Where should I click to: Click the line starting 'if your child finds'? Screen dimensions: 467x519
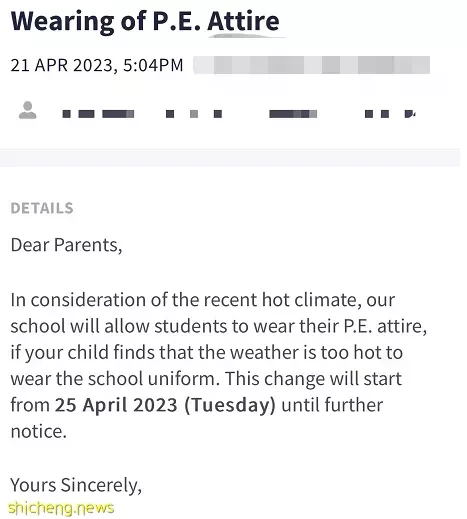[x=207, y=353]
